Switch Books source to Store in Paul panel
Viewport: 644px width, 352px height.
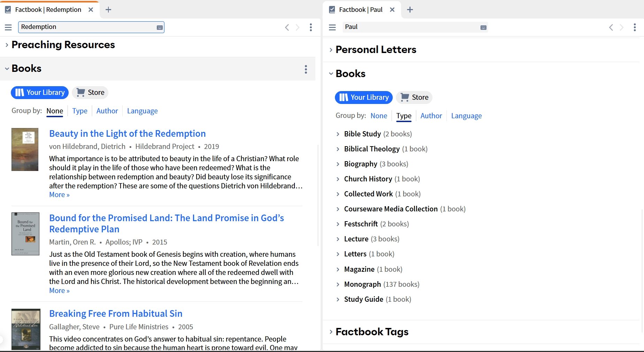[414, 97]
